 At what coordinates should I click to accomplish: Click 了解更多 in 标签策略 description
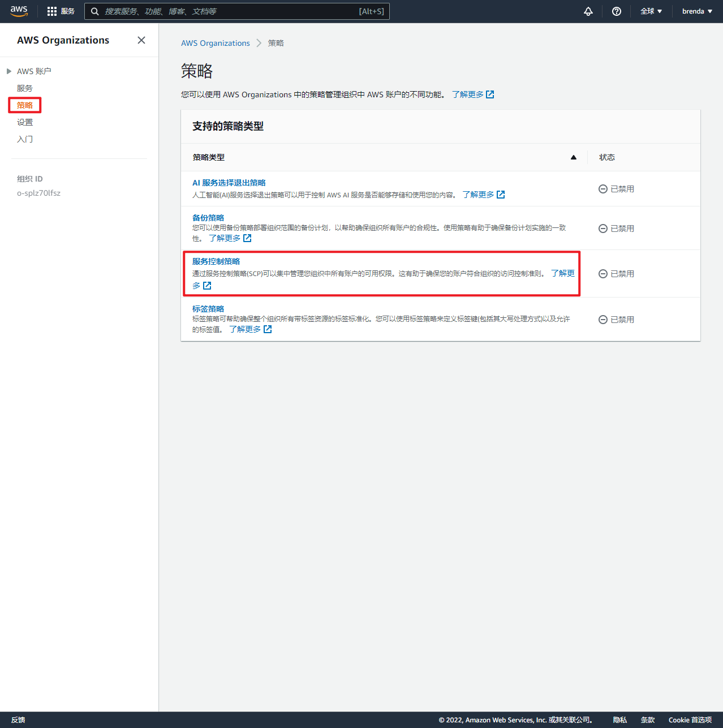246,329
